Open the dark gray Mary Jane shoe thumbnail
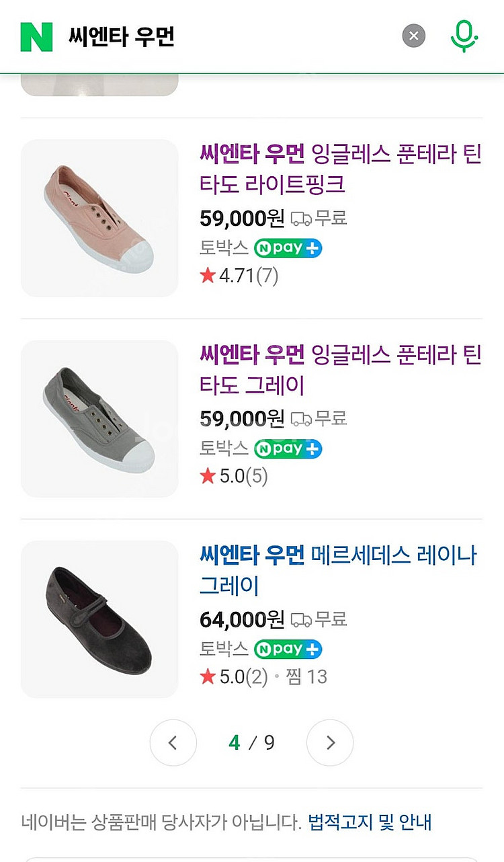 click(x=99, y=619)
